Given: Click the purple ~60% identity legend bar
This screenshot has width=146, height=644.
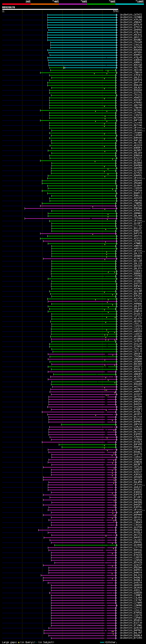Looking at the screenshot, I should (x=73, y=4).
